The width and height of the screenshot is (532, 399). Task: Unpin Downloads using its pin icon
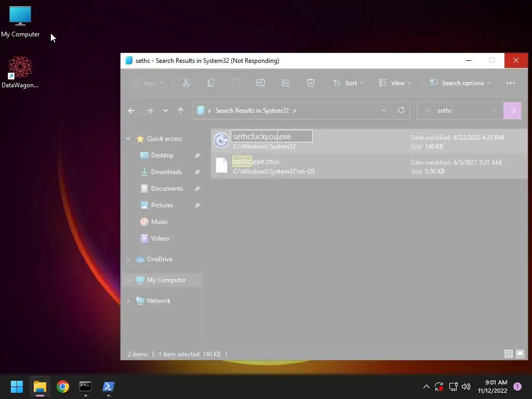(197, 172)
